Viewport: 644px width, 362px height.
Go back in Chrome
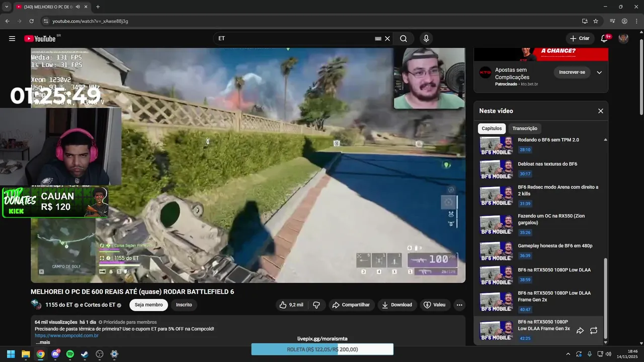[x=7, y=21]
